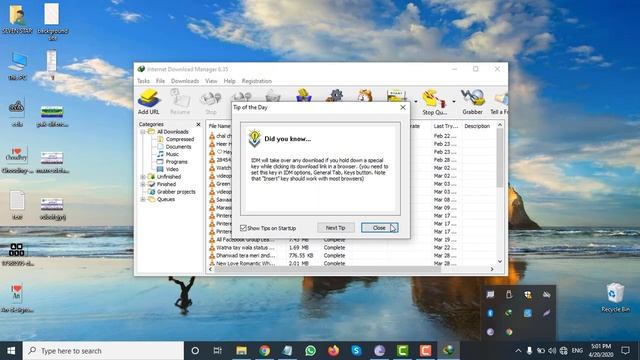Click the Next Tip button
The height and width of the screenshot is (360, 640).
point(336,228)
